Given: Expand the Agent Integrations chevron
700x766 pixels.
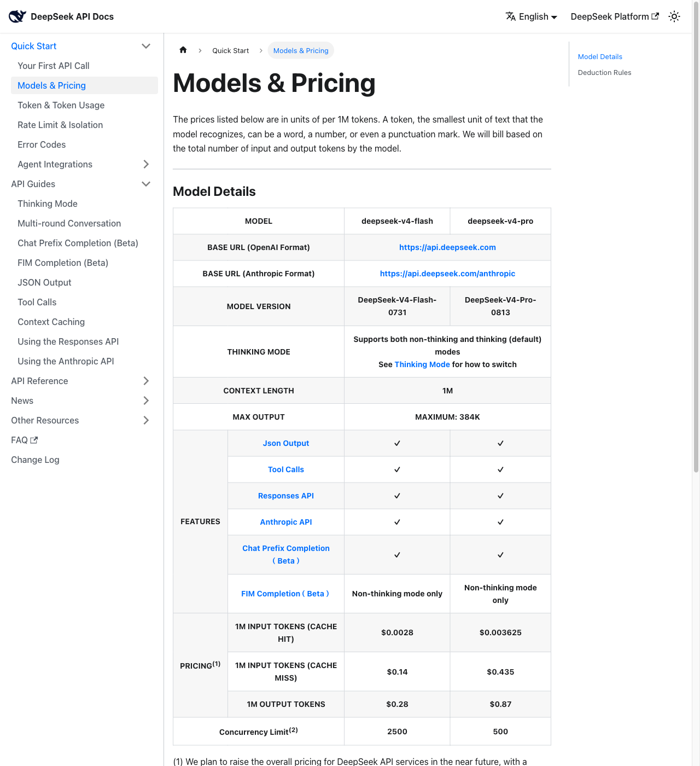Looking at the screenshot, I should pos(146,164).
